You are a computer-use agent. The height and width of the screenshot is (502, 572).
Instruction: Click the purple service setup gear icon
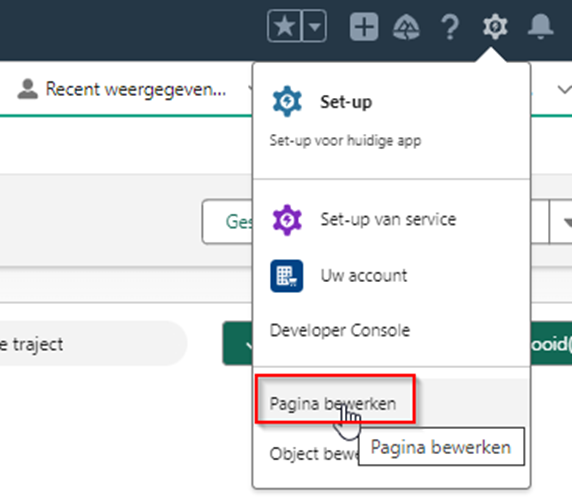pos(287,220)
